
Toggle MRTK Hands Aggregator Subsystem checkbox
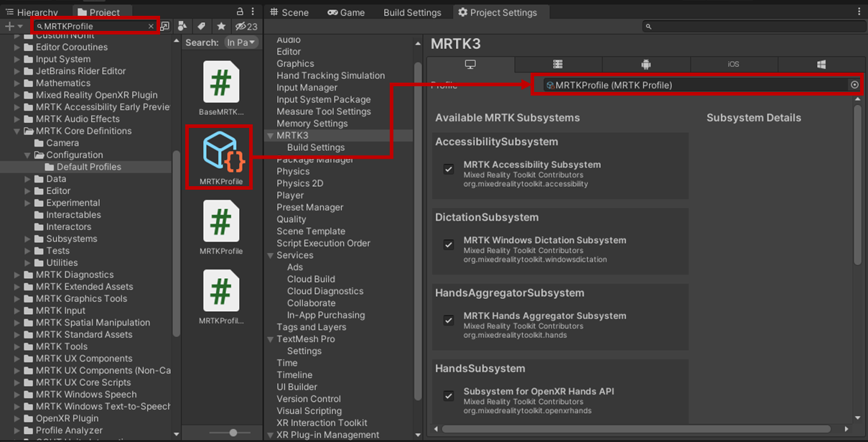pos(449,320)
